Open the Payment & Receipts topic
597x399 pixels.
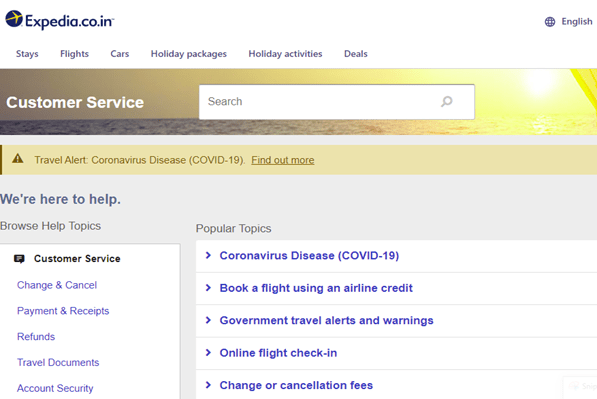tap(63, 311)
